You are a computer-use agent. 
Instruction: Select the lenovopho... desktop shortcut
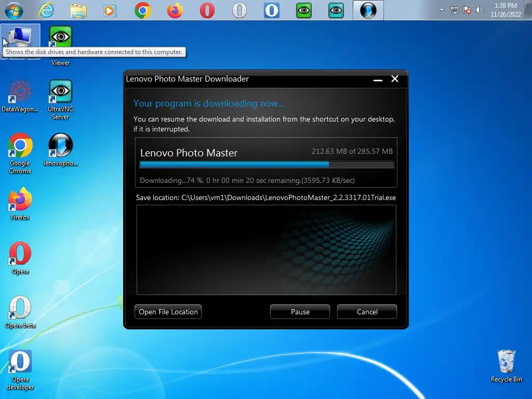click(x=61, y=150)
